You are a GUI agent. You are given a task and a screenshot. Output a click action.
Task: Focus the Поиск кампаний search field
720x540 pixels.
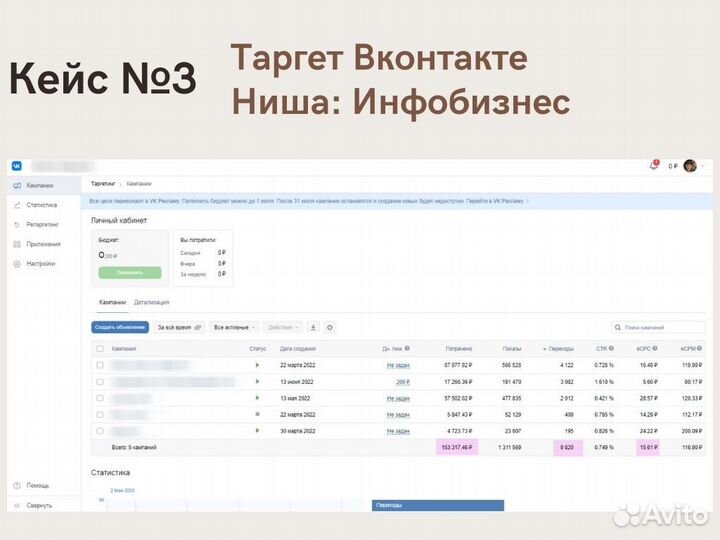pyautogui.click(x=658, y=327)
